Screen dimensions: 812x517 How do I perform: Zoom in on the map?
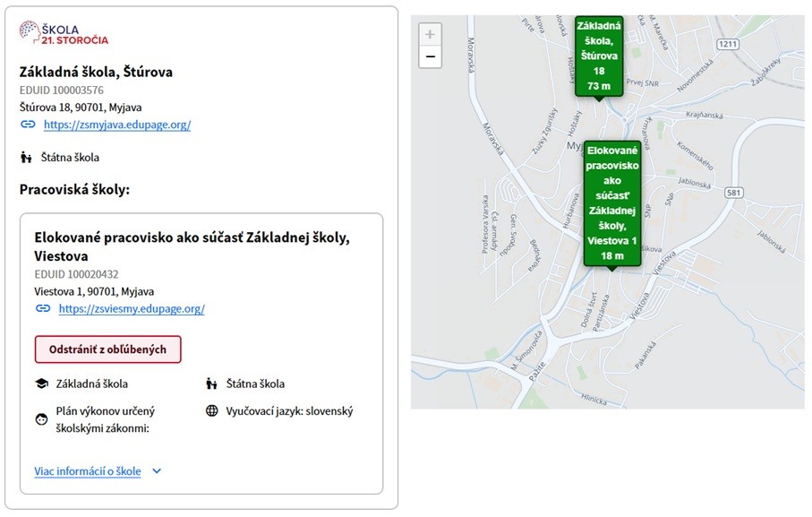(431, 35)
